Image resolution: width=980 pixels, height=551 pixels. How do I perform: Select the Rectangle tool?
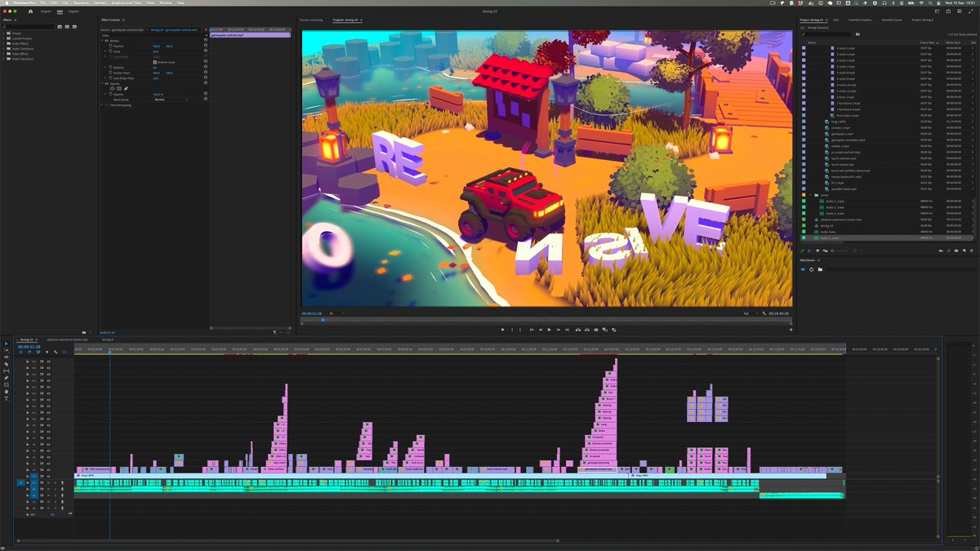coord(7,384)
